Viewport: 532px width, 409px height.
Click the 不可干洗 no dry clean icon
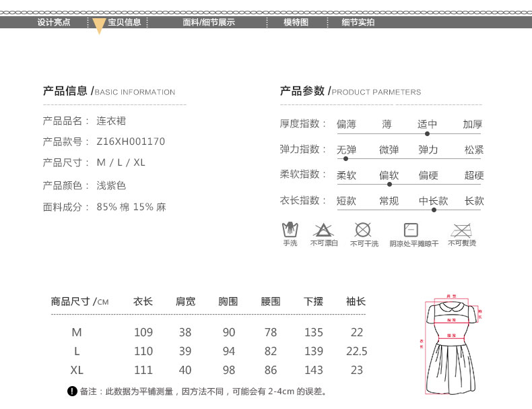(363, 230)
